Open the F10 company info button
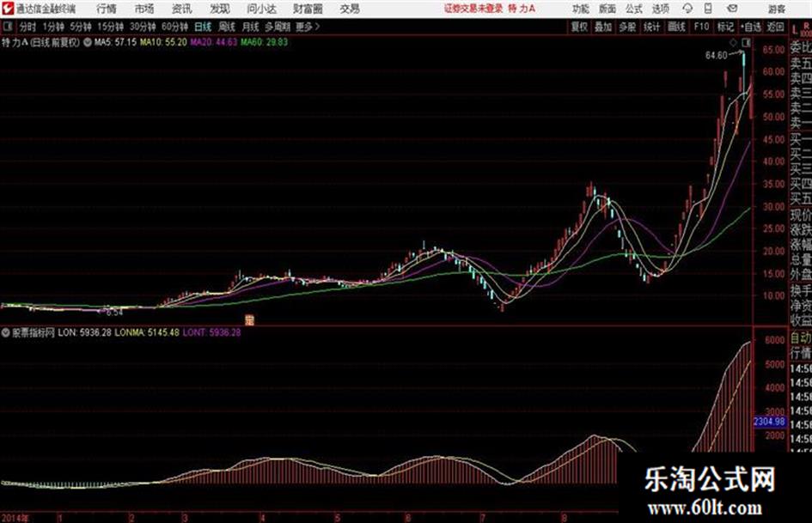812x523 pixels. (701, 27)
